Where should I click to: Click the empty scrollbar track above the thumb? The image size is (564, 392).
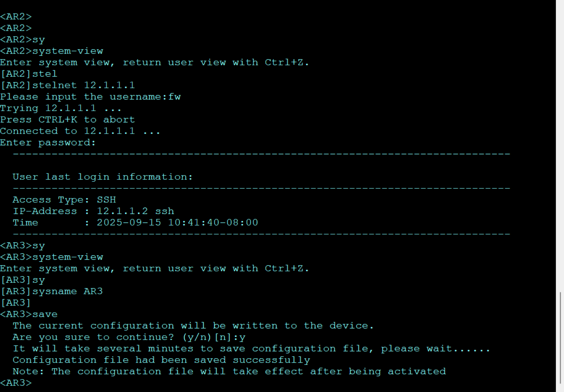click(x=560, y=149)
